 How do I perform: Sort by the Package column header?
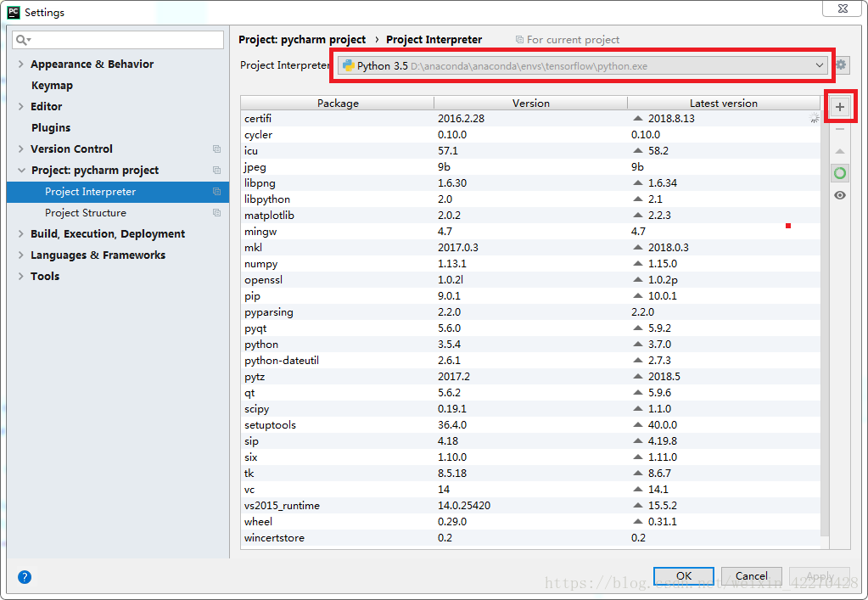[338, 103]
